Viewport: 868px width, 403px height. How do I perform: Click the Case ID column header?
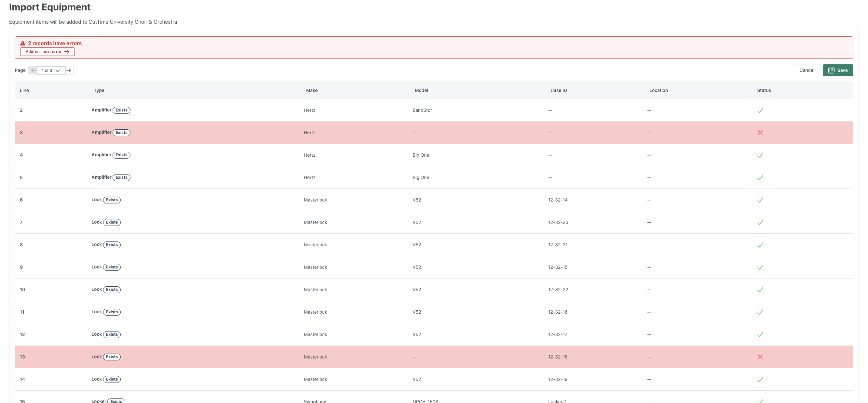point(558,91)
